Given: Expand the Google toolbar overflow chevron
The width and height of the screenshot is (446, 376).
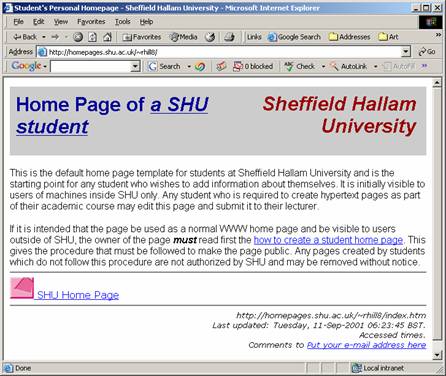Looking at the screenshot, I should tap(424, 66).
